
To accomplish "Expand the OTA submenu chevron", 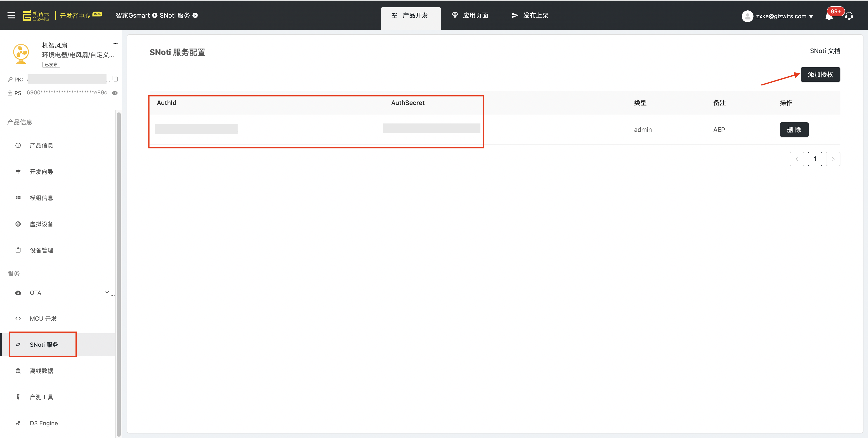I will pos(107,292).
